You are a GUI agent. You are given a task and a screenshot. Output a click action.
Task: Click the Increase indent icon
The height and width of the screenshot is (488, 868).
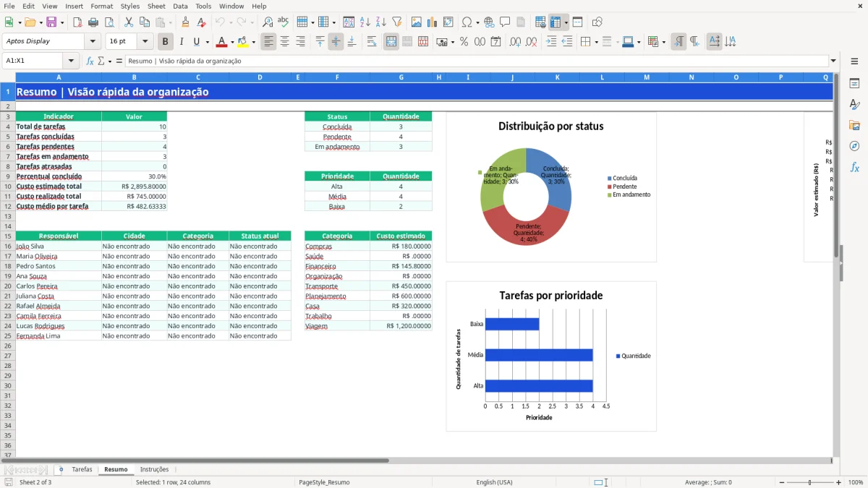pyautogui.click(x=551, y=42)
